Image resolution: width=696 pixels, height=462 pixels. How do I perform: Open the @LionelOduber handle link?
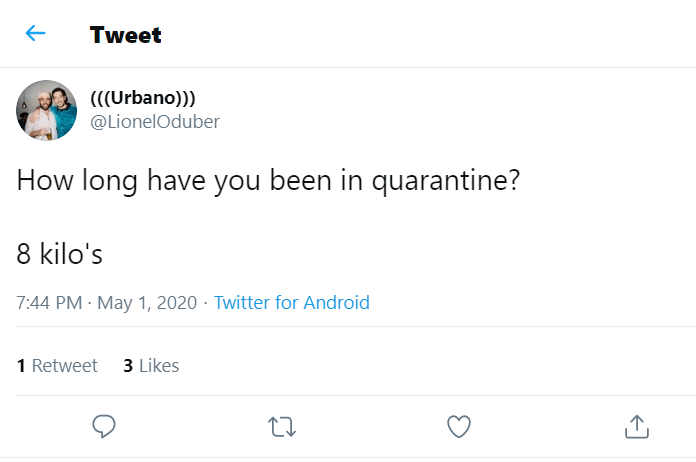154,121
